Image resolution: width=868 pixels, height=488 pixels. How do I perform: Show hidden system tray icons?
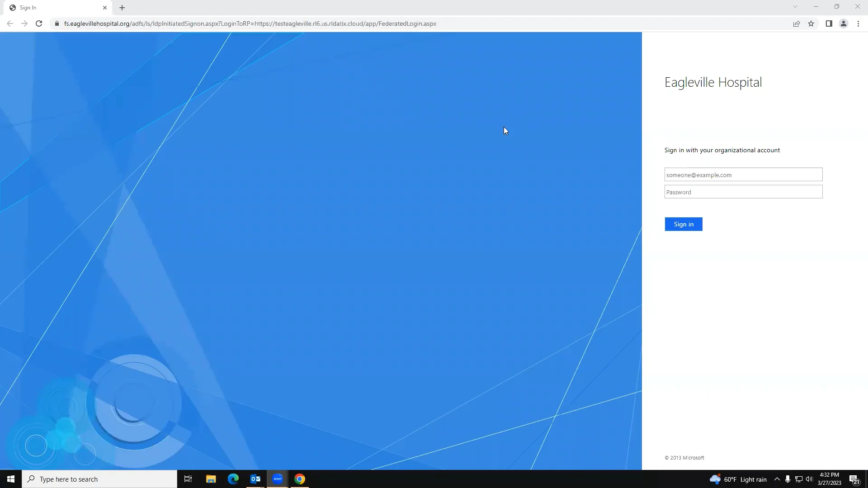coord(777,479)
